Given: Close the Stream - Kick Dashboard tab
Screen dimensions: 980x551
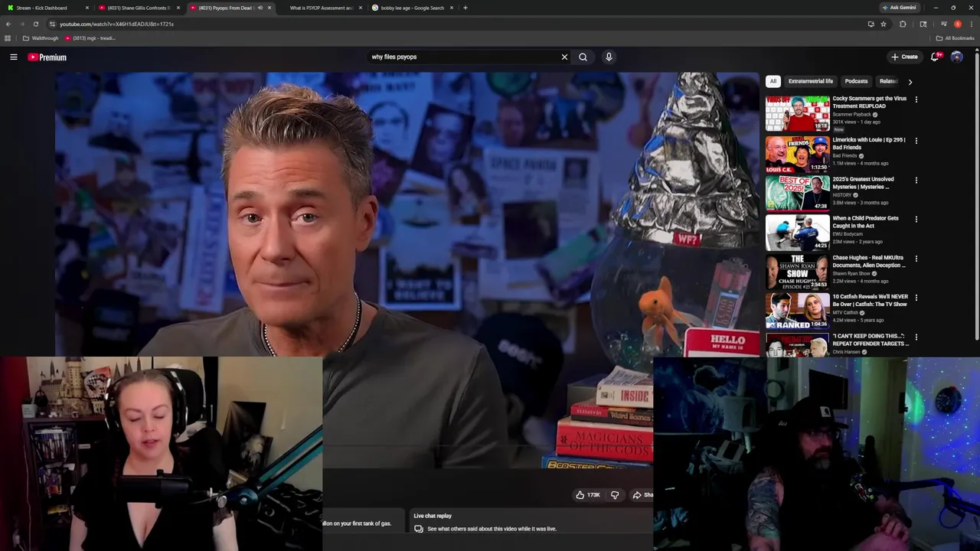Looking at the screenshot, I should pyautogui.click(x=87, y=8).
